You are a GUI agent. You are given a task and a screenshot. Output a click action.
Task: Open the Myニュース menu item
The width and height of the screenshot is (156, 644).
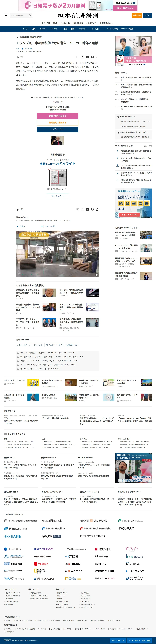coord(65,23)
